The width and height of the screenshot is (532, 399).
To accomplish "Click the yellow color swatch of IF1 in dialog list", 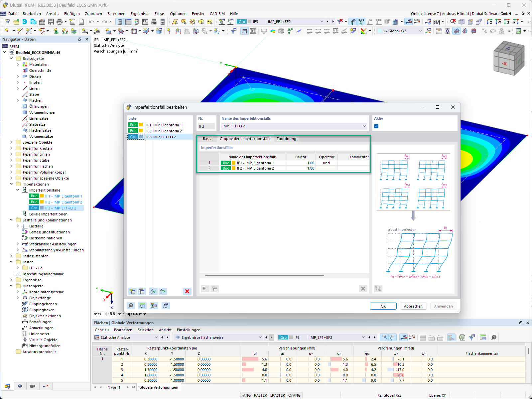I will point(141,125).
